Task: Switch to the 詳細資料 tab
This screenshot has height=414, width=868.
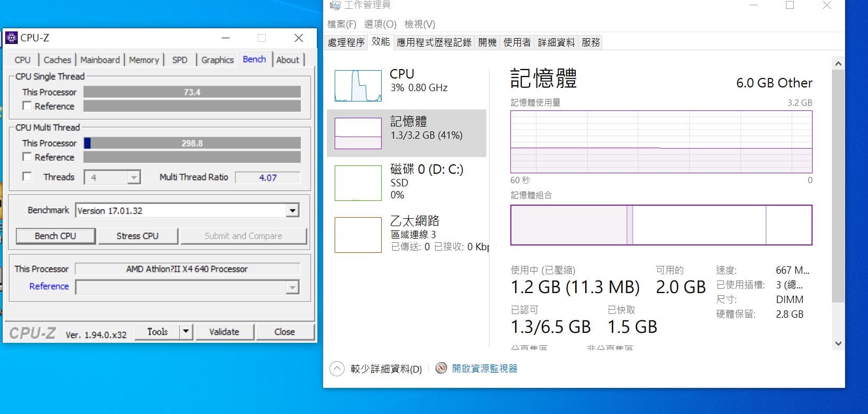Action: pos(556,42)
